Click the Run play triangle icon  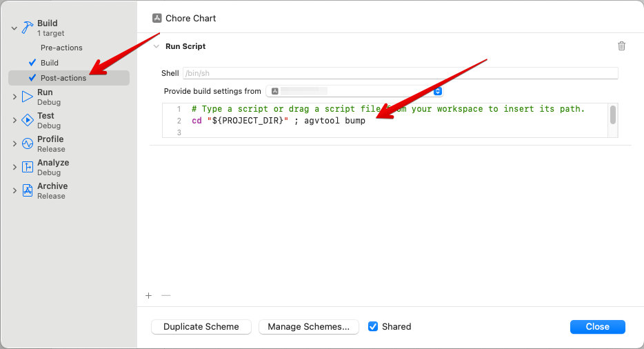tap(28, 97)
